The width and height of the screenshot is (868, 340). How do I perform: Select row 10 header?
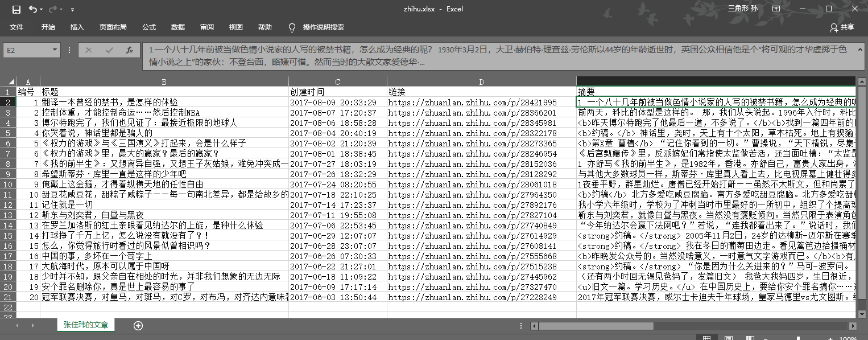[8, 185]
